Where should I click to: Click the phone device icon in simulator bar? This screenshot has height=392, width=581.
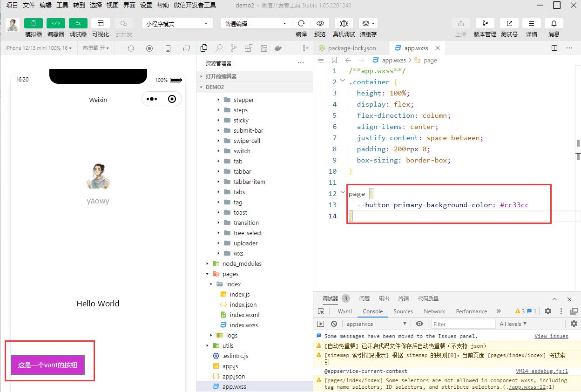(168, 48)
